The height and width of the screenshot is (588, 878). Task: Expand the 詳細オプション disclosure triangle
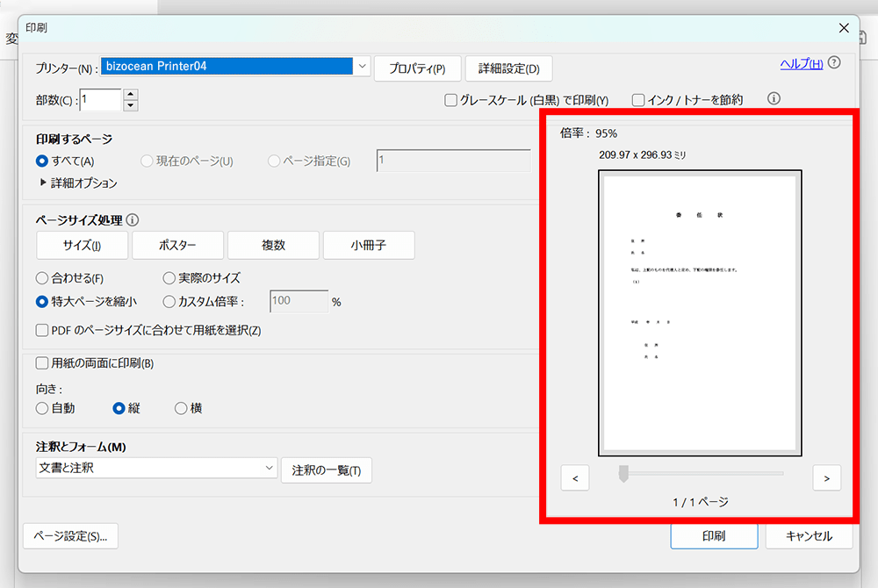point(43,183)
